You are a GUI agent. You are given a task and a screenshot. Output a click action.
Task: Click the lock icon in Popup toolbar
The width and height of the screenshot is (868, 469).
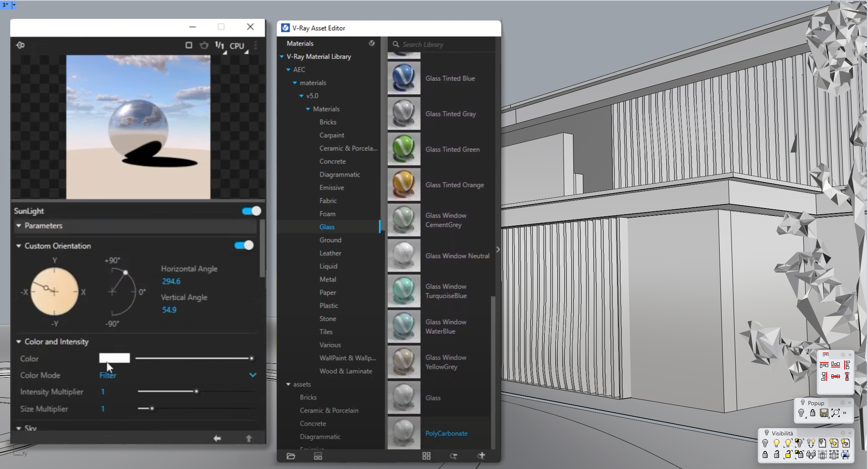(x=813, y=413)
